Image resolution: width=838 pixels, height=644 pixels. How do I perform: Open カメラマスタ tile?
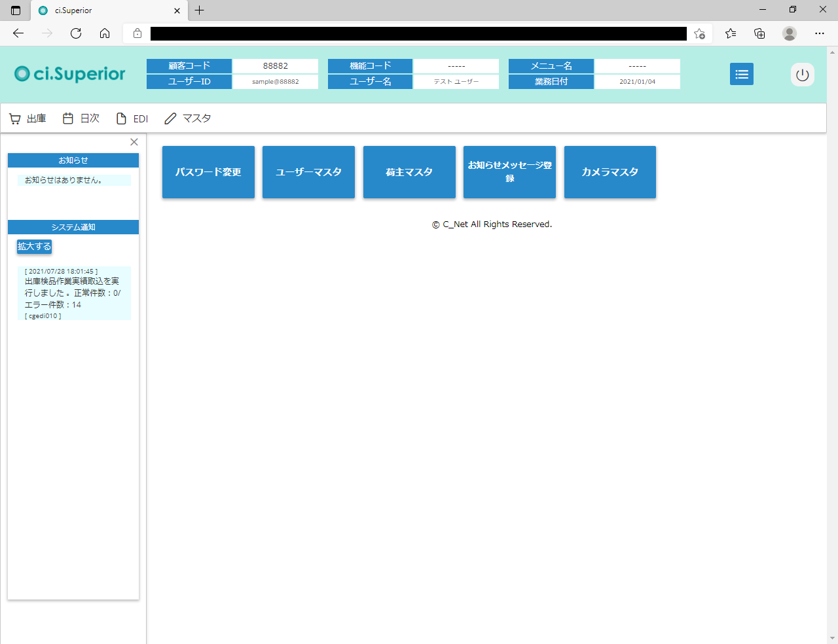pos(610,172)
